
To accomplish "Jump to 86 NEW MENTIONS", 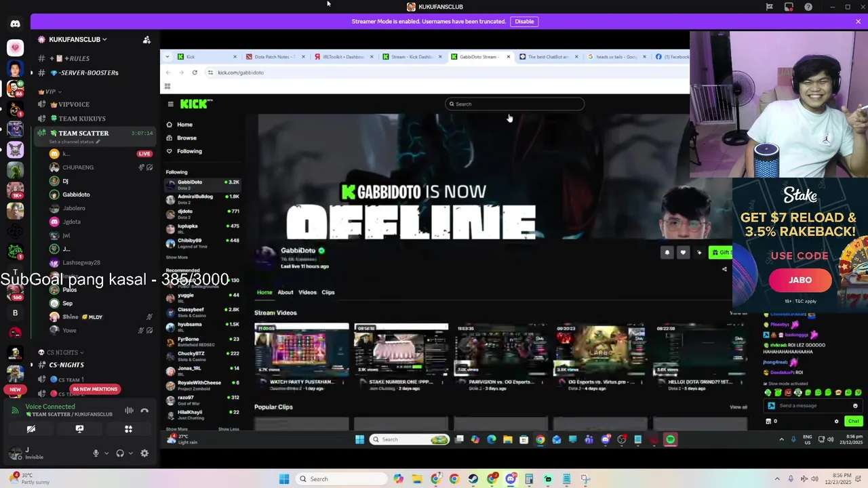I will tap(95, 389).
